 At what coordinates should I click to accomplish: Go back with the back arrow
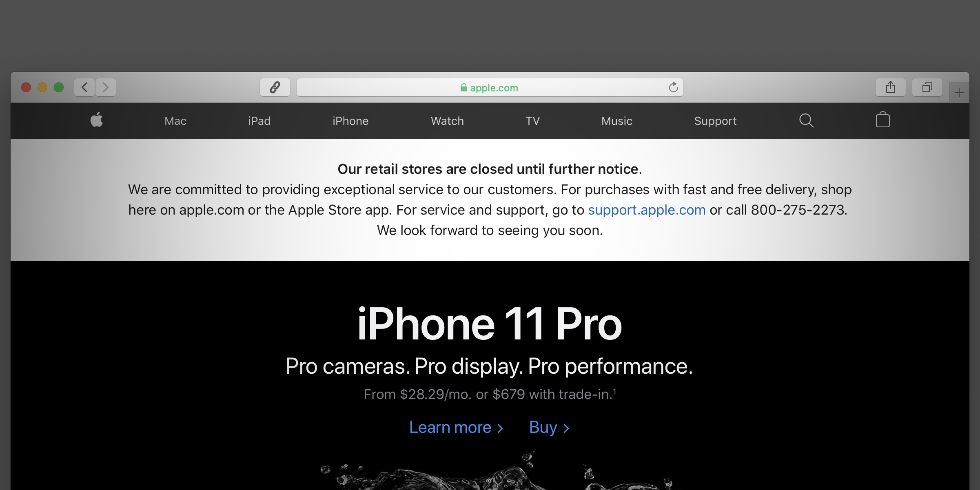click(x=84, y=87)
